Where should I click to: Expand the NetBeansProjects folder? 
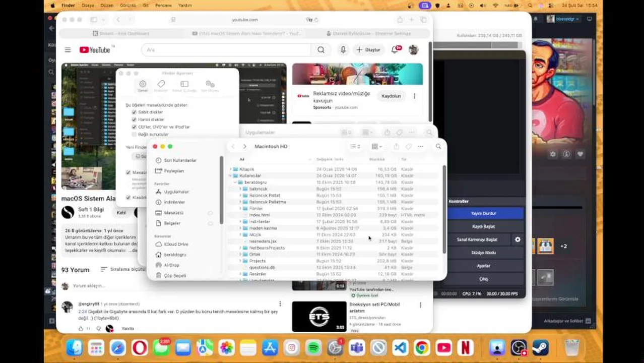(241, 248)
